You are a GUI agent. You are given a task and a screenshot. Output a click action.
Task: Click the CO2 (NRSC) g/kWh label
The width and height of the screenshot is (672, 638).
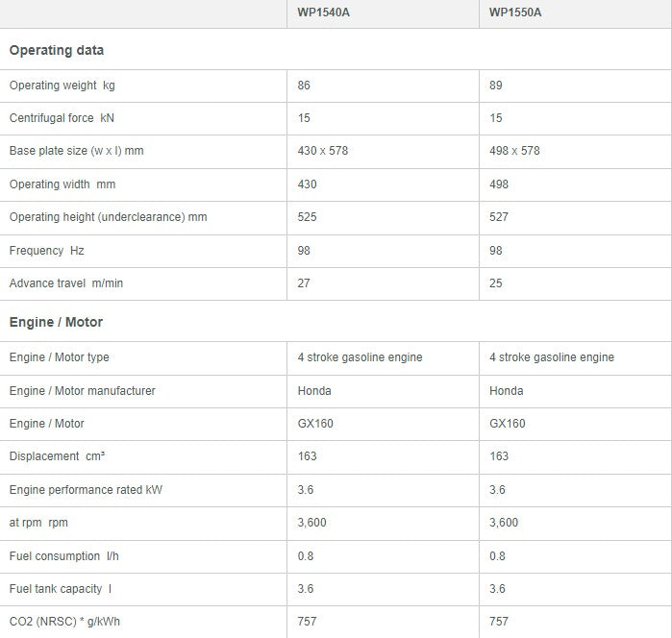(64, 622)
